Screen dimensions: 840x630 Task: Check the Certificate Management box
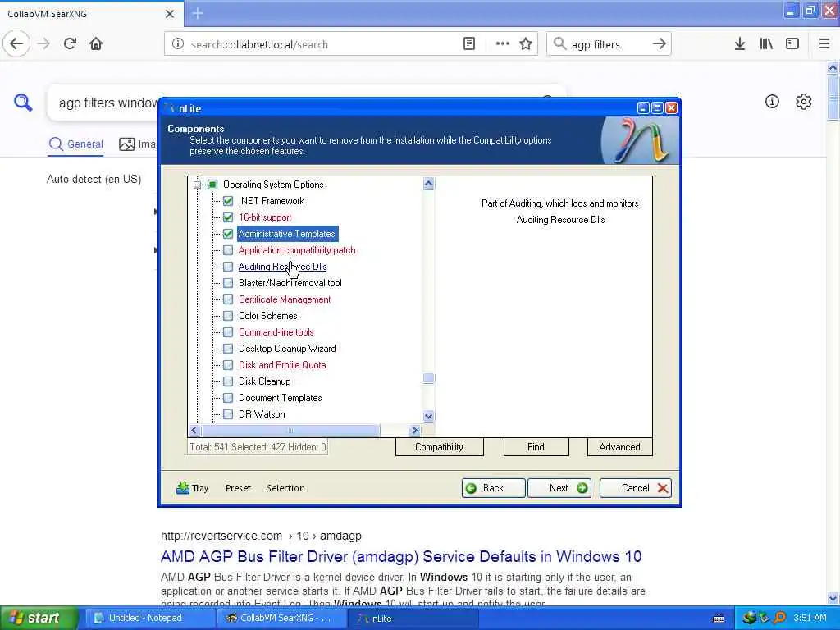coord(228,299)
